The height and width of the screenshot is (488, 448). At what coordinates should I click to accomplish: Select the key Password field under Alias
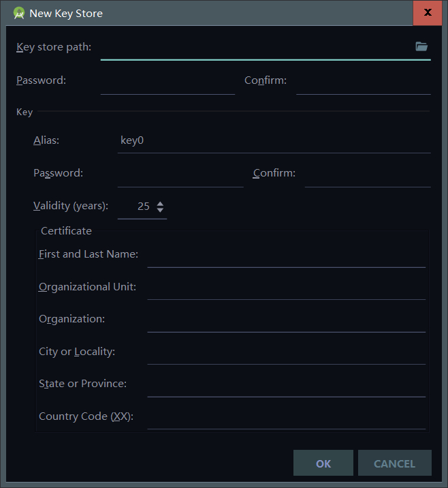pos(180,174)
